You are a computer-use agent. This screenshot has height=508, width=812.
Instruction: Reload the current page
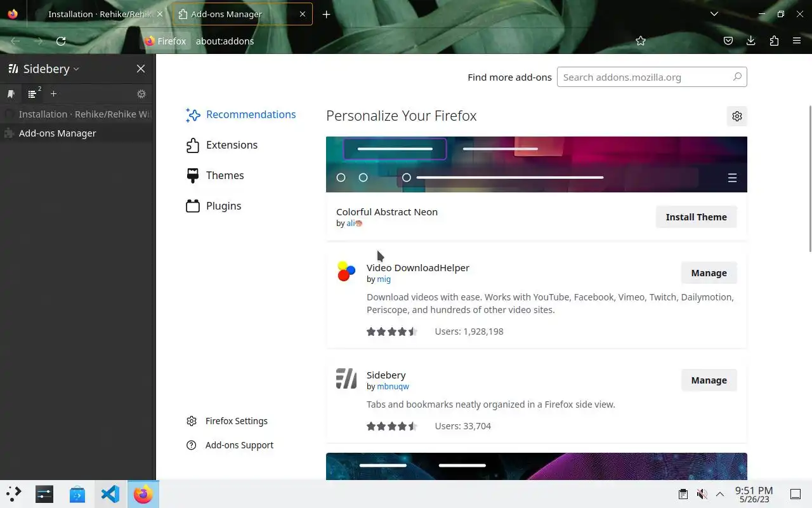61,41
